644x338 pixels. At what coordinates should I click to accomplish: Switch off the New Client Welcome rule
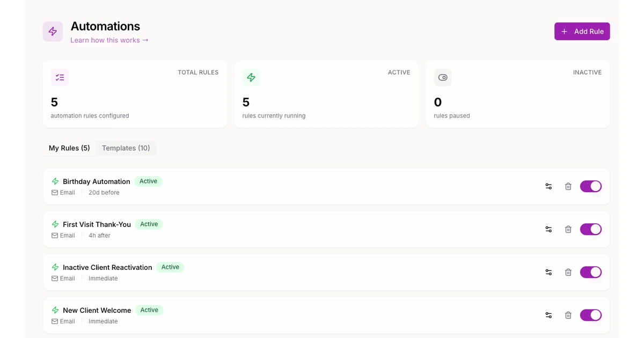coord(590,315)
